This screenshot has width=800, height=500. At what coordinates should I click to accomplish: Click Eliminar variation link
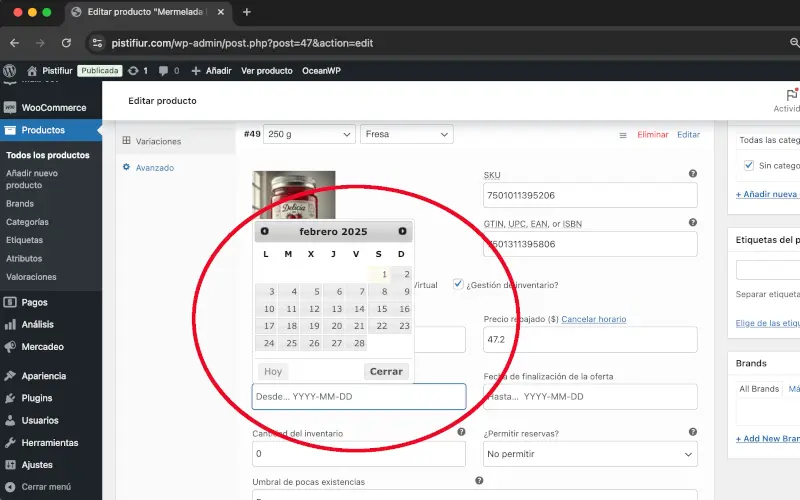coord(653,135)
